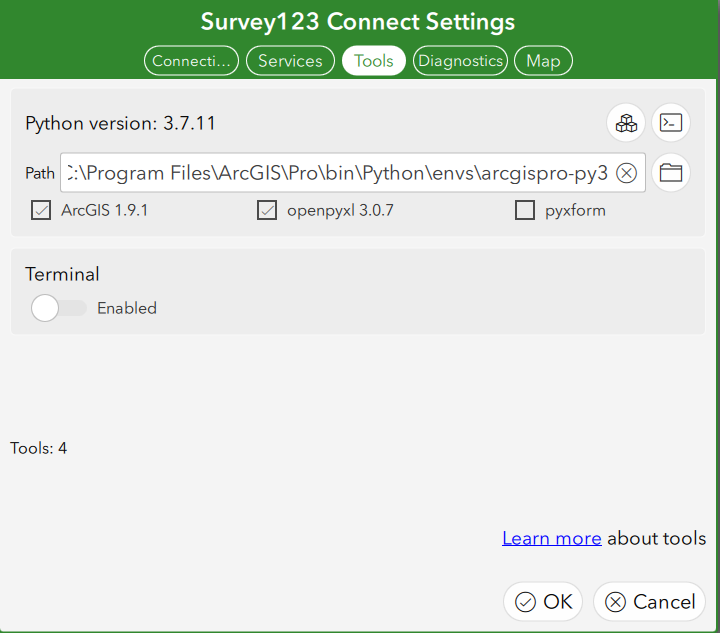Image resolution: width=720 pixels, height=633 pixels.
Task: Switch to the Connectivity tab
Action: tap(192, 61)
